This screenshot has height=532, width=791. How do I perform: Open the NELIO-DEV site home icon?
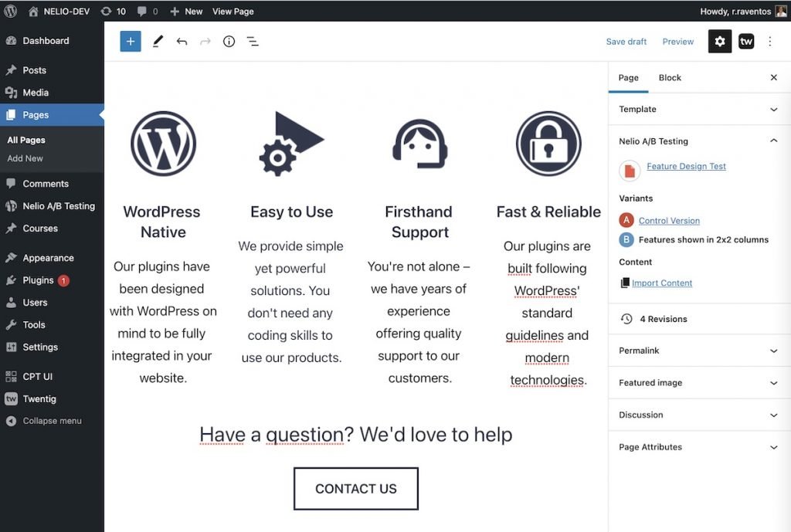tap(33, 11)
